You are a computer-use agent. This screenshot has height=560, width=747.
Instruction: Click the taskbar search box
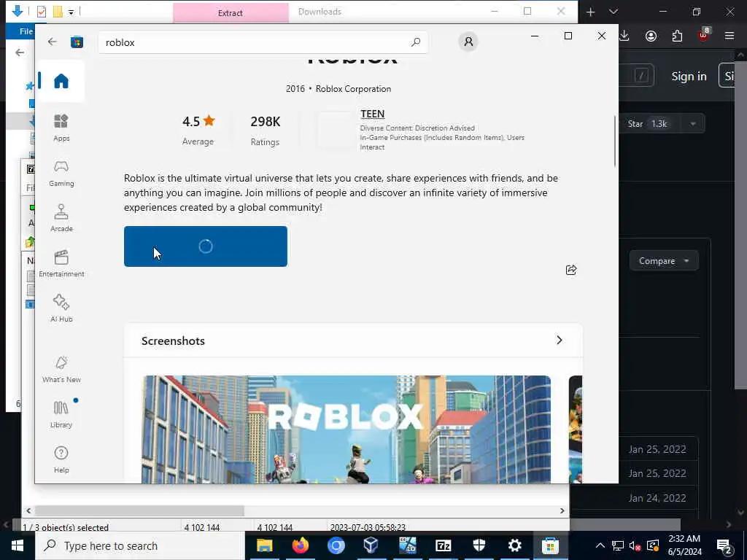coord(140,545)
